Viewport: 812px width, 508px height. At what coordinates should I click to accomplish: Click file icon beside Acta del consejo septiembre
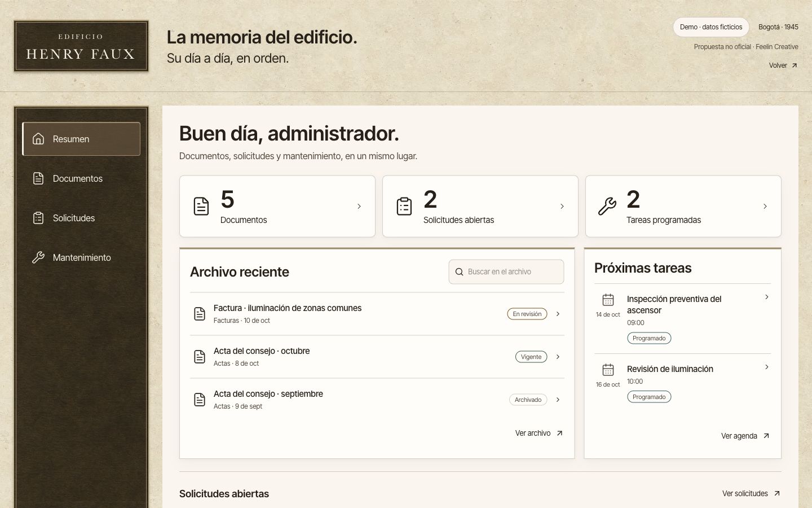point(200,400)
